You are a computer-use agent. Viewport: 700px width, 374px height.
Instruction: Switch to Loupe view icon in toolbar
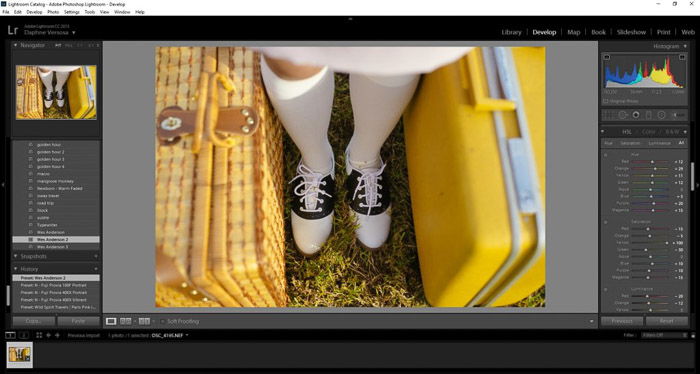[x=111, y=321]
